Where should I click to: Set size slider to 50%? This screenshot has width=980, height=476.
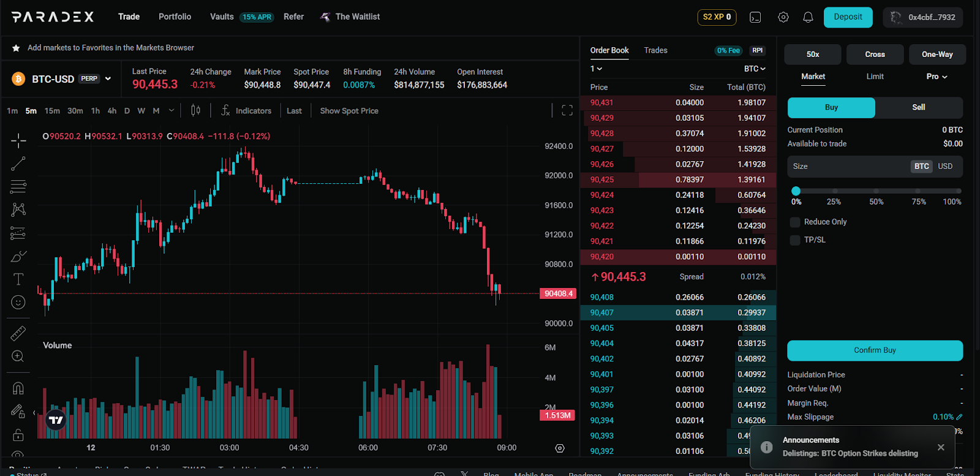pyautogui.click(x=876, y=191)
